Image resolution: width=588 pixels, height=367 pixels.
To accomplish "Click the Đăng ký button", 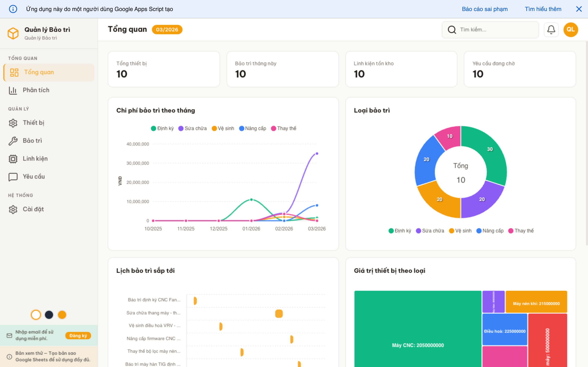I will click(x=78, y=335).
